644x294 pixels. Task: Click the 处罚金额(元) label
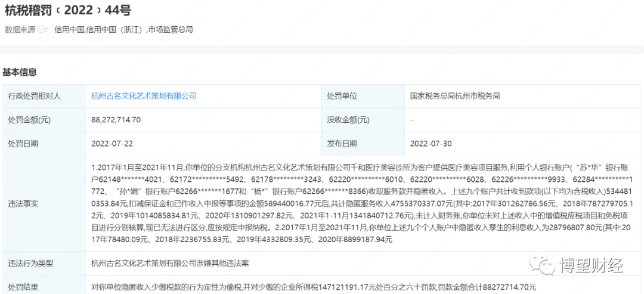click(29, 120)
